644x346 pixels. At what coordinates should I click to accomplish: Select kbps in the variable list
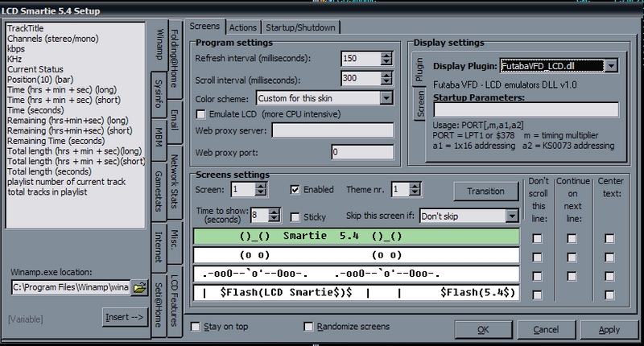point(16,49)
